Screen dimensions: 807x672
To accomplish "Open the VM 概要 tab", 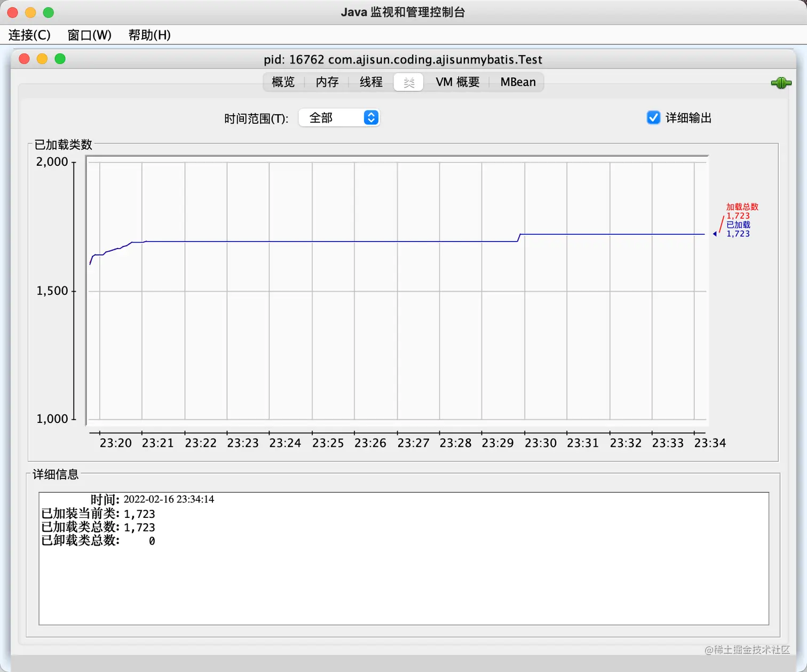I will (457, 82).
